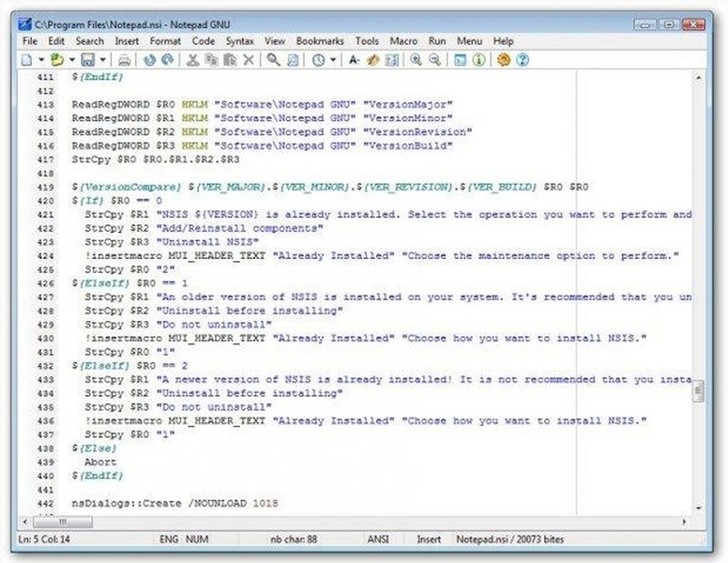
Task: Open the Format menu
Action: (165, 41)
